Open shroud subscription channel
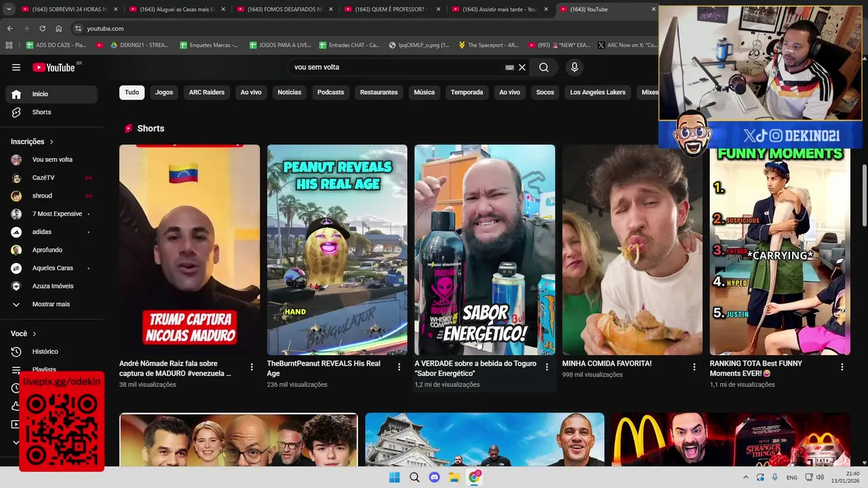This screenshot has height=488, width=868. [52, 196]
